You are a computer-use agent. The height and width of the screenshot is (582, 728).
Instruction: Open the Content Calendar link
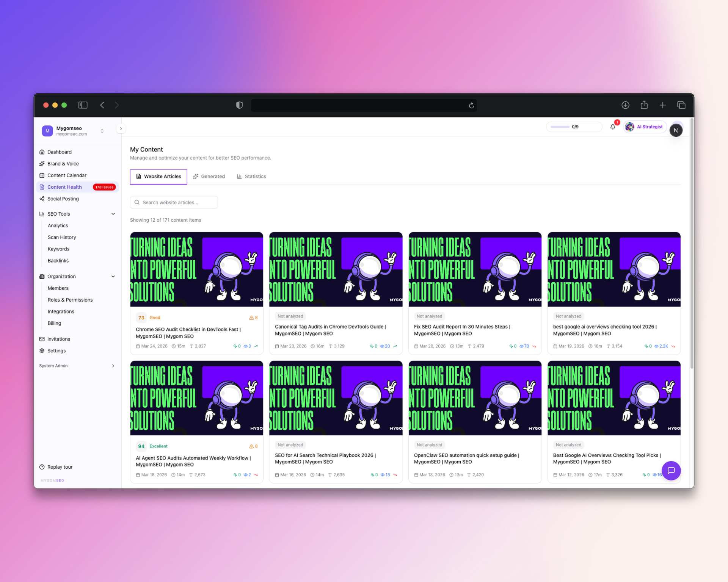tap(67, 175)
